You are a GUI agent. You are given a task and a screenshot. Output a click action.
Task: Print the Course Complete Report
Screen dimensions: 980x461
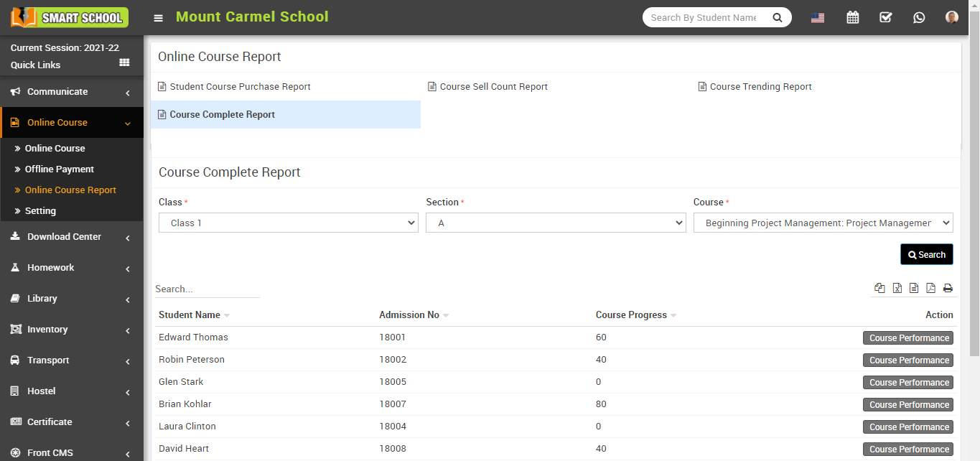(x=948, y=287)
